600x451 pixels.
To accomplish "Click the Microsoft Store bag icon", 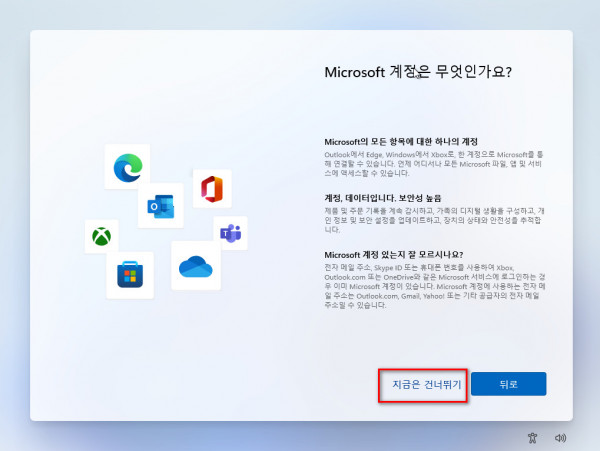I will click(x=130, y=275).
